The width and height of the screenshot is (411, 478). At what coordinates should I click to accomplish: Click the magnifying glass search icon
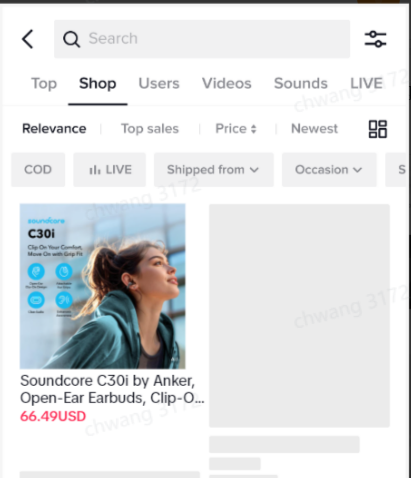[x=71, y=39]
